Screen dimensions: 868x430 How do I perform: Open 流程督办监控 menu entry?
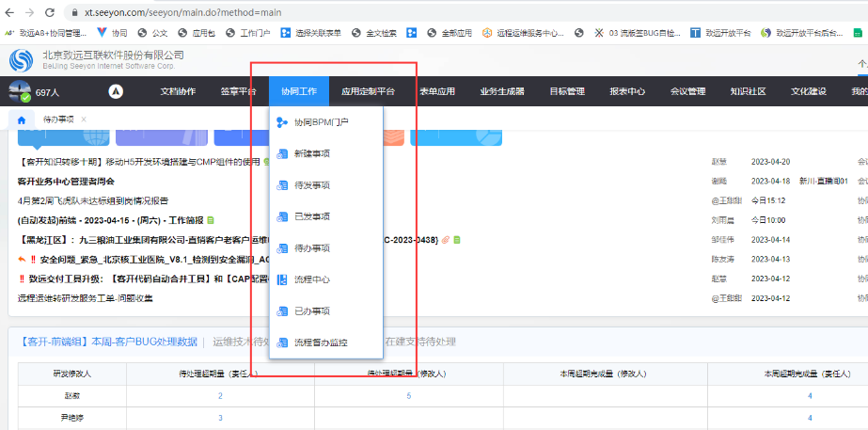pyautogui.click(x=321, y=342)
